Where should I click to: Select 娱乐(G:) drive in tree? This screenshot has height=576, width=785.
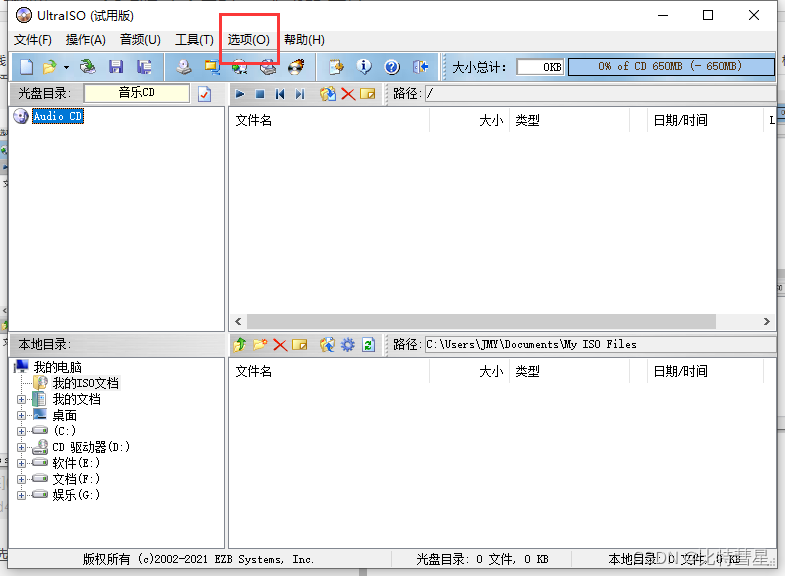[76, 495]
